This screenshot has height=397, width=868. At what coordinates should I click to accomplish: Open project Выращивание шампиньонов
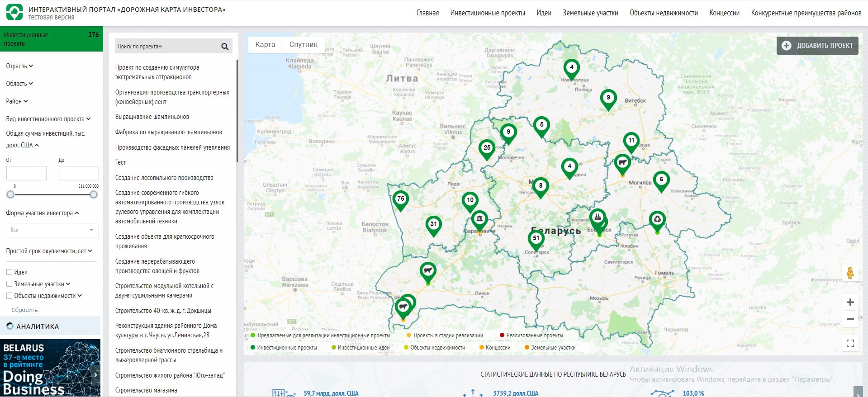[x=152, y=117]
